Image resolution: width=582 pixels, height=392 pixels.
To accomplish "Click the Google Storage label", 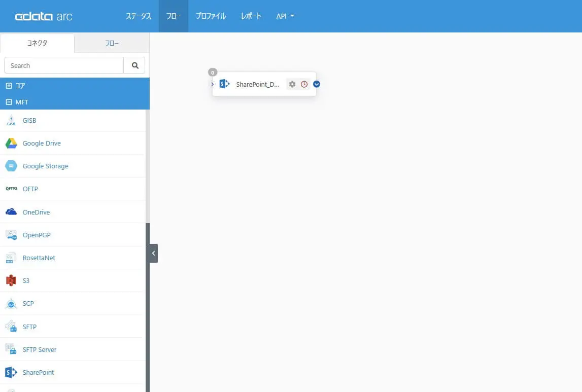I will point(45,166).
